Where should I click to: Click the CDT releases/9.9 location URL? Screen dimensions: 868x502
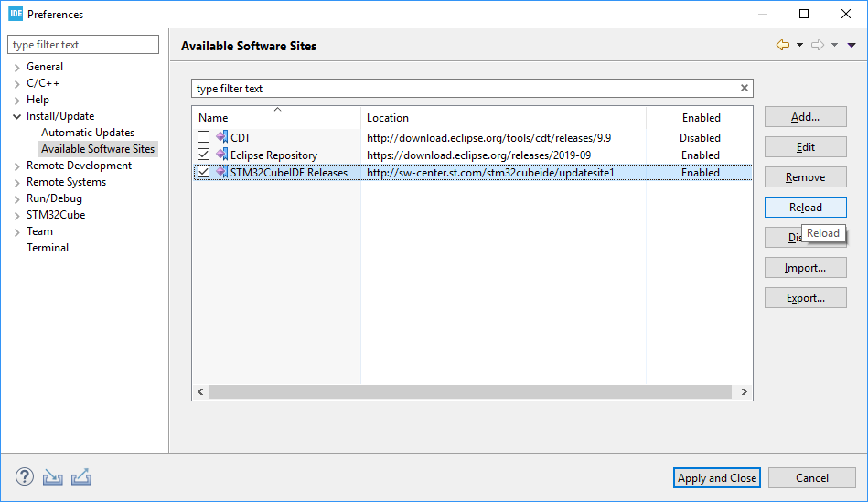tap(488, 137)
